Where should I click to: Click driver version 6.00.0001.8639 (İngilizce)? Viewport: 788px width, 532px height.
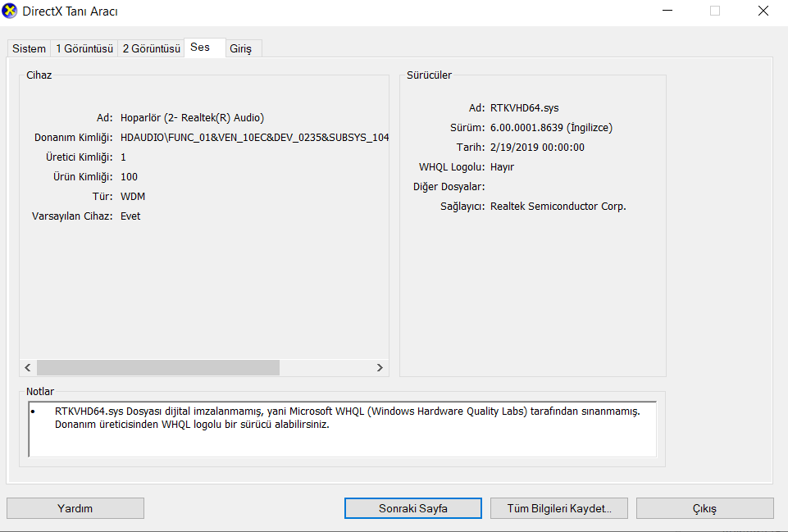[551, 128]
